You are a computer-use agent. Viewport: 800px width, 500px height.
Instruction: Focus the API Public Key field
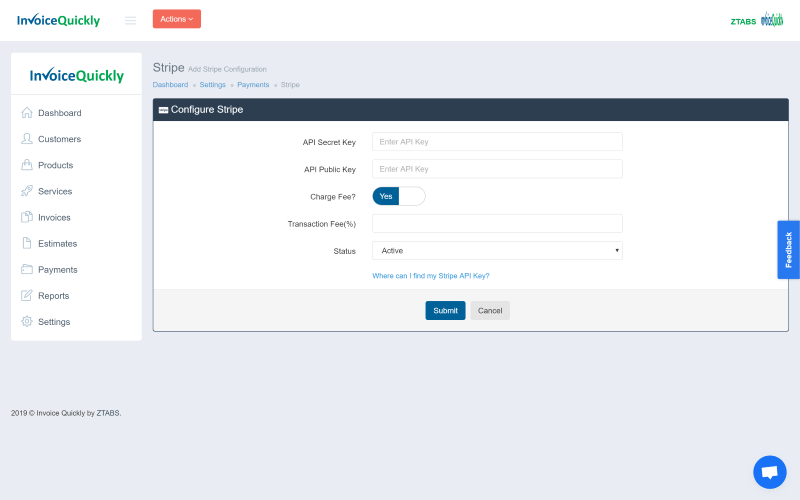[x=497, y=169]
